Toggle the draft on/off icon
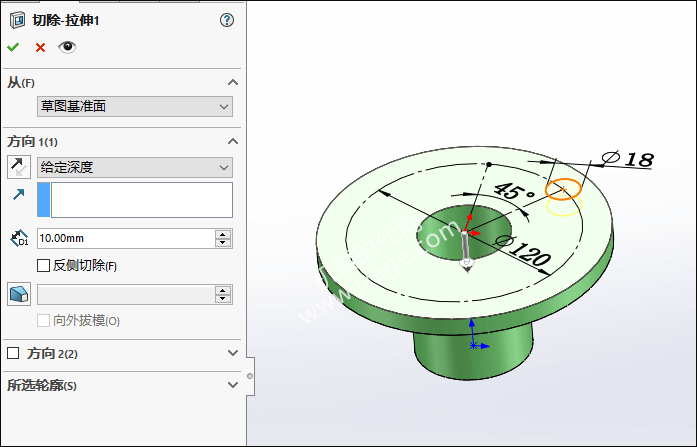This screenshot has width=697, height=447. (19, 294)
